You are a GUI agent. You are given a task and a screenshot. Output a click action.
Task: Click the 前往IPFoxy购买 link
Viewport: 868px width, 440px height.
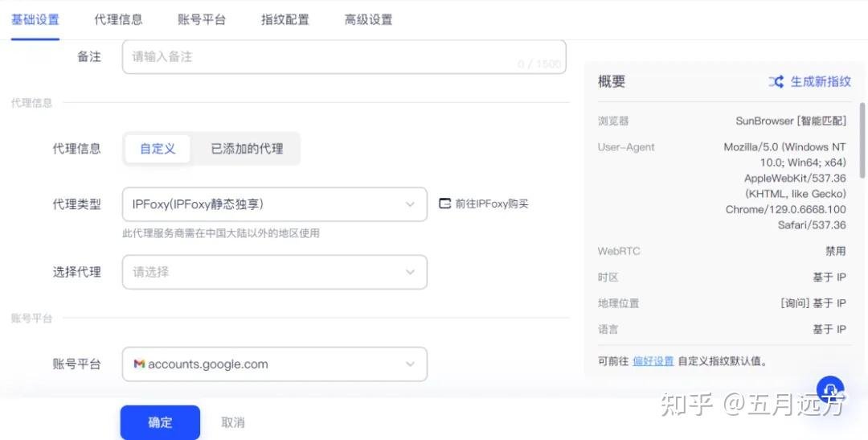492,204
